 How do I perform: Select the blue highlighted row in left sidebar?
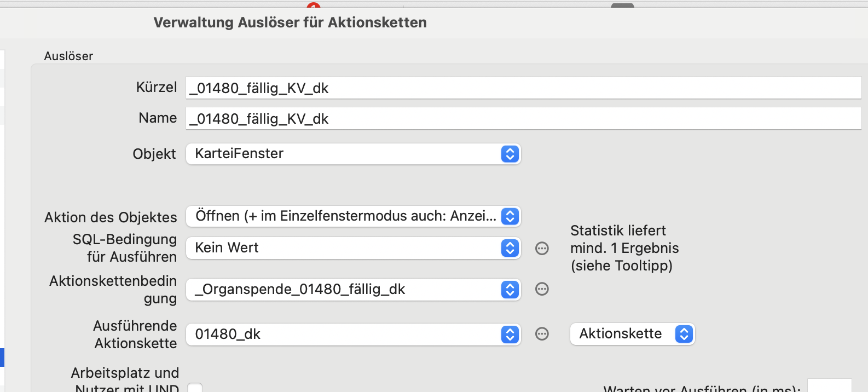click(x=2, y=357)
